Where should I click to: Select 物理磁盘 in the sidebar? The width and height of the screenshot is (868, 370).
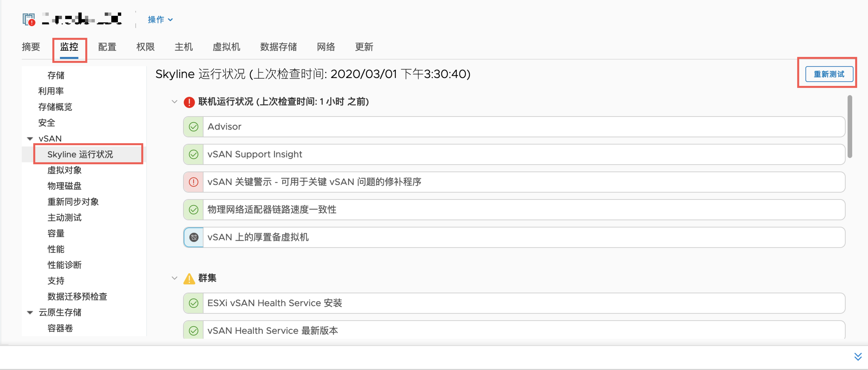[x=64, y=186]
